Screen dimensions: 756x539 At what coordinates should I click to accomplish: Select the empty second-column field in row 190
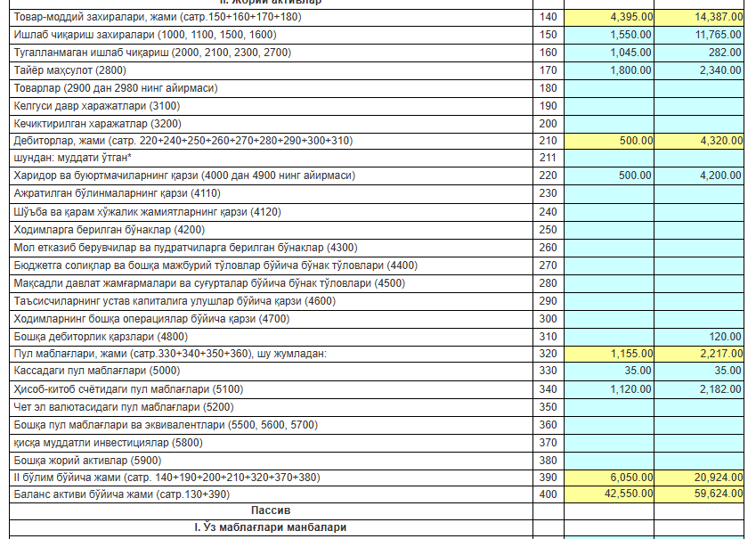tap(699, 106)
